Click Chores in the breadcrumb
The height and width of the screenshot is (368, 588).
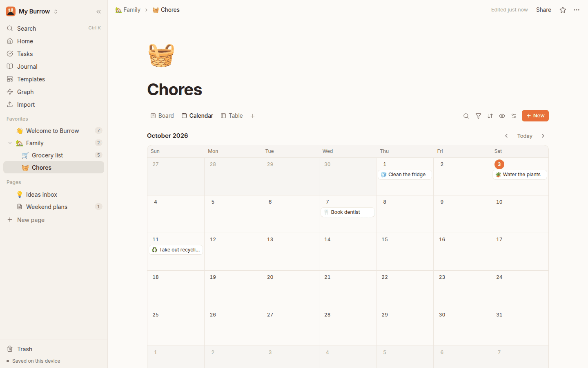[x=166, y=10]
